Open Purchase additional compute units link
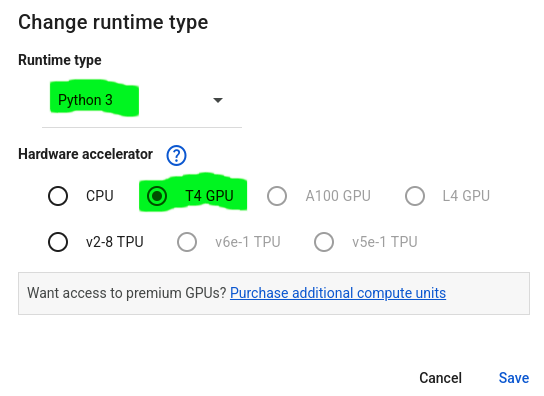544x396 pixels. coord(338,293)
